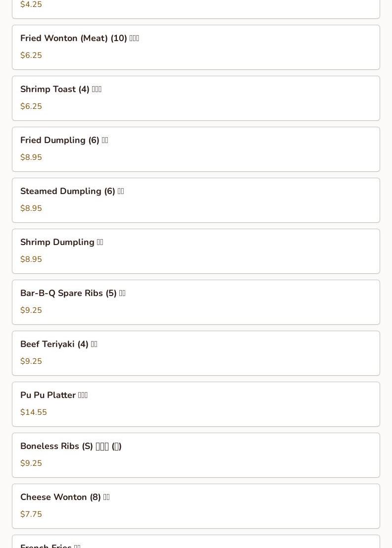Open the Shrimp Dumpling menu item

196,251
